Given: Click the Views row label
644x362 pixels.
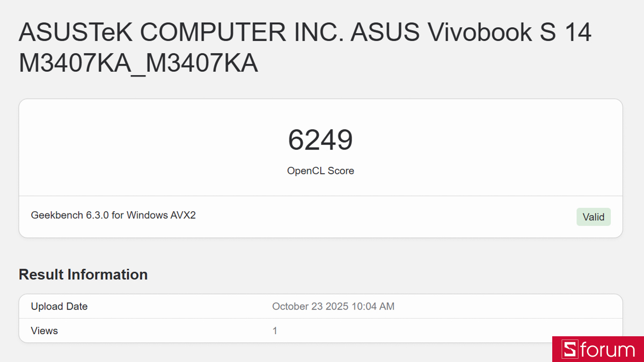Looking at the screenshot, I should pos(44,331).
